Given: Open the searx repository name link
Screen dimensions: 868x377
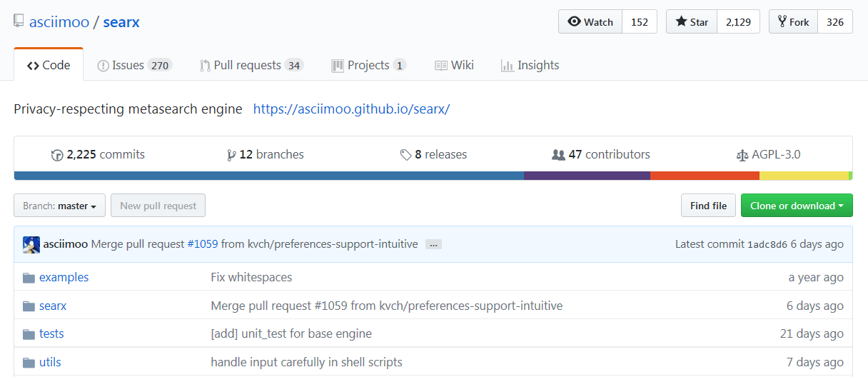Looking at the screenshot, I should 121,21.
